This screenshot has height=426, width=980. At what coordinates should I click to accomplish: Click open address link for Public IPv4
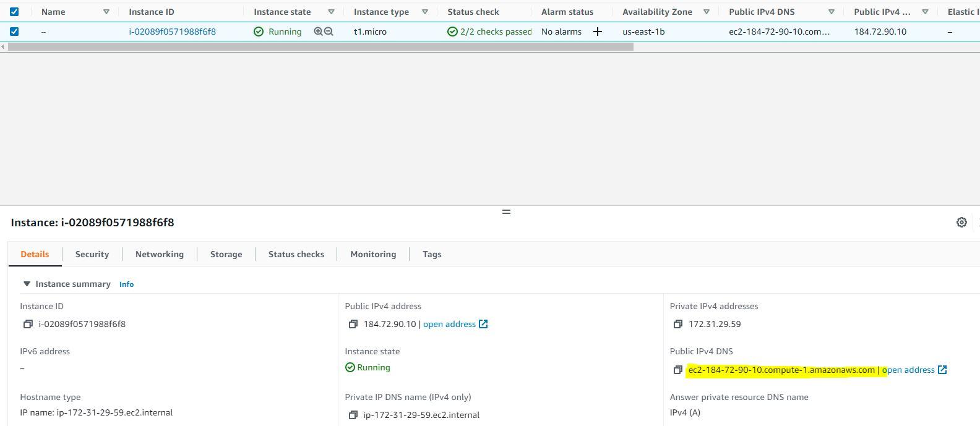[x=449, y=324]
